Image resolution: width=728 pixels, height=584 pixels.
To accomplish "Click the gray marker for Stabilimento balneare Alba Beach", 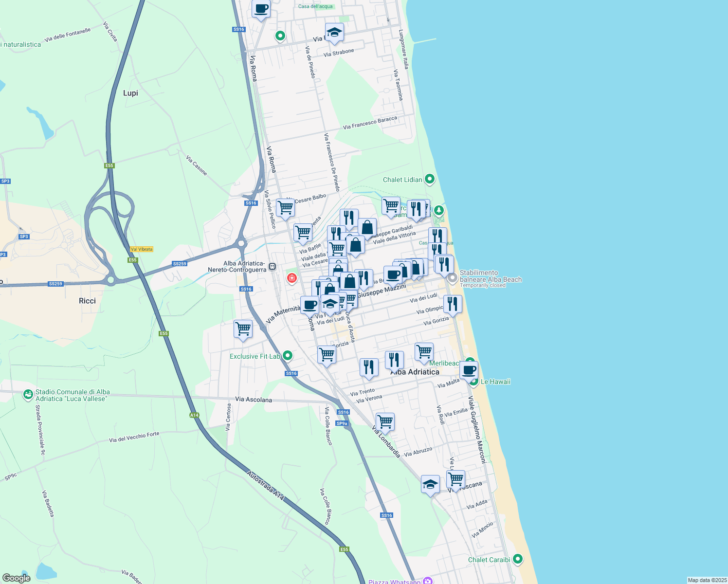I will [x=452, y=277].
